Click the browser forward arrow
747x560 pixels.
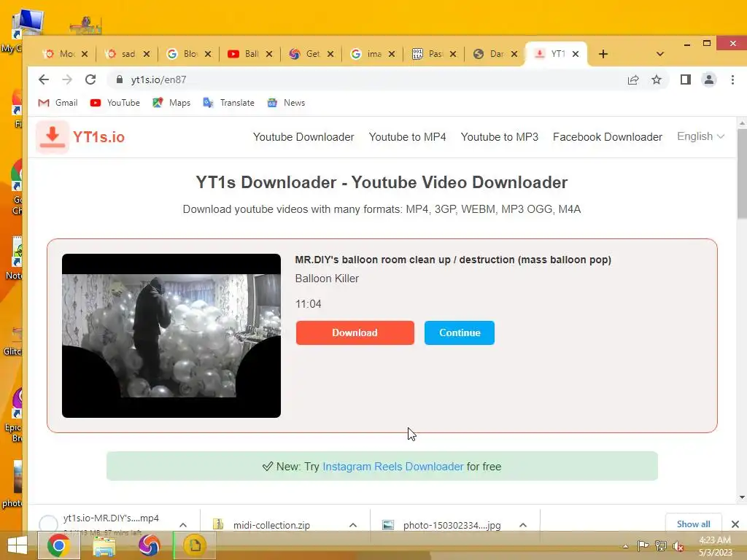tap(67, 79)
